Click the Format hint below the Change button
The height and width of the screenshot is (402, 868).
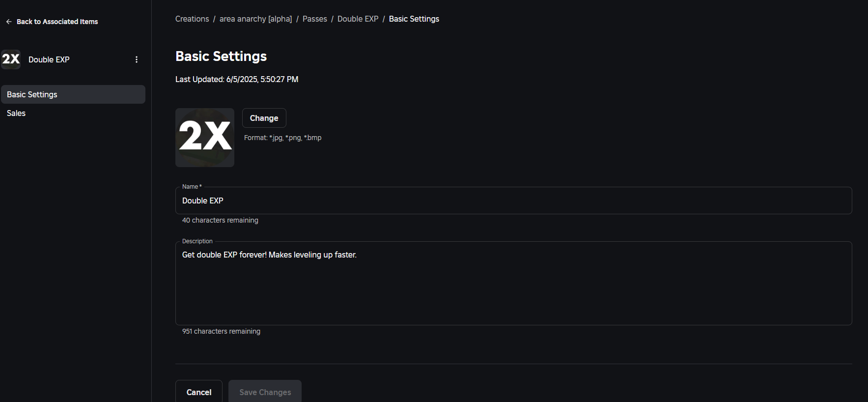click(x=282, y=138)
